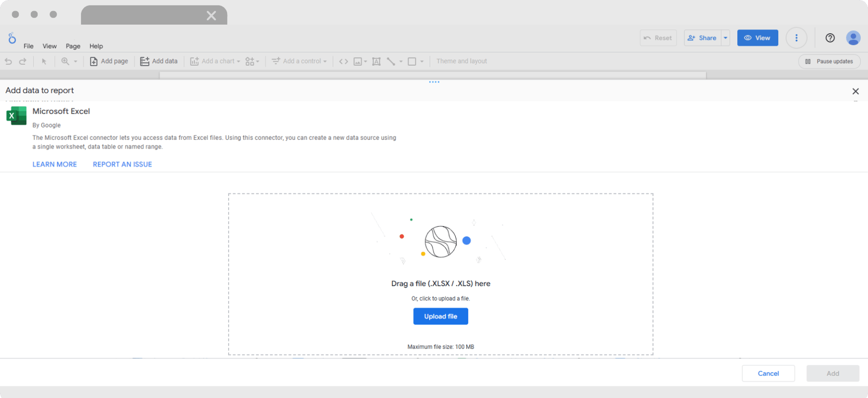868x398 pixels.
Task: Open the Help menu
Action: pos(96,46)
